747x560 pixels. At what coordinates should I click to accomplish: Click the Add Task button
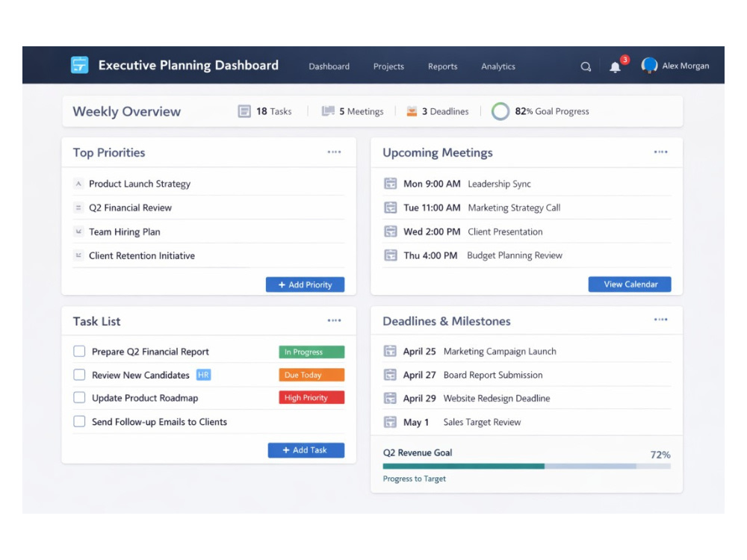(306, 450)
